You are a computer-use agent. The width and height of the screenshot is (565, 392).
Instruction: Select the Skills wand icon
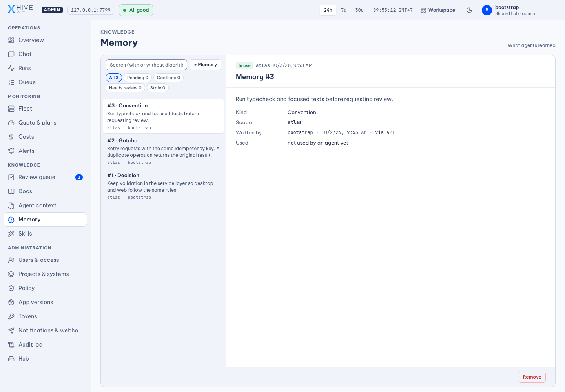pos(11,234)
